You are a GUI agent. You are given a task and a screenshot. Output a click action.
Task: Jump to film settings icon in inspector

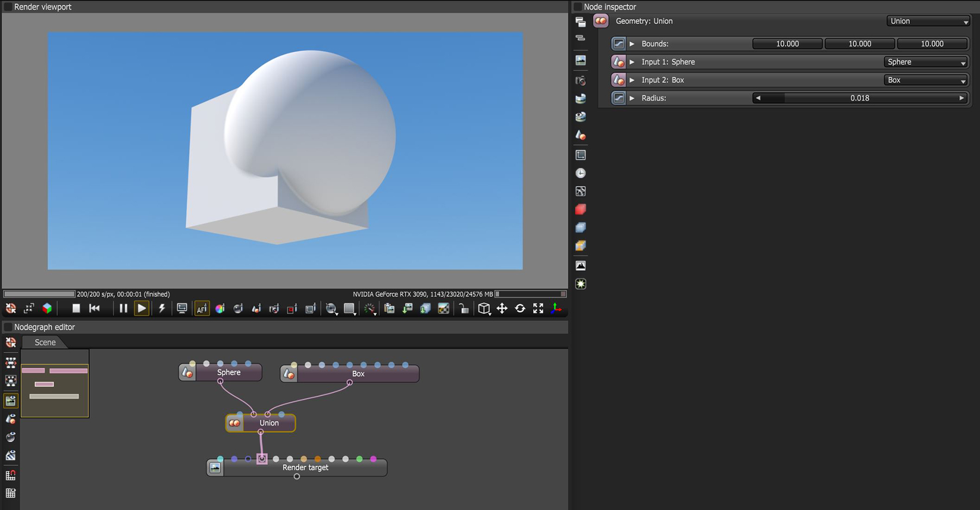click(x=580, y=155)
